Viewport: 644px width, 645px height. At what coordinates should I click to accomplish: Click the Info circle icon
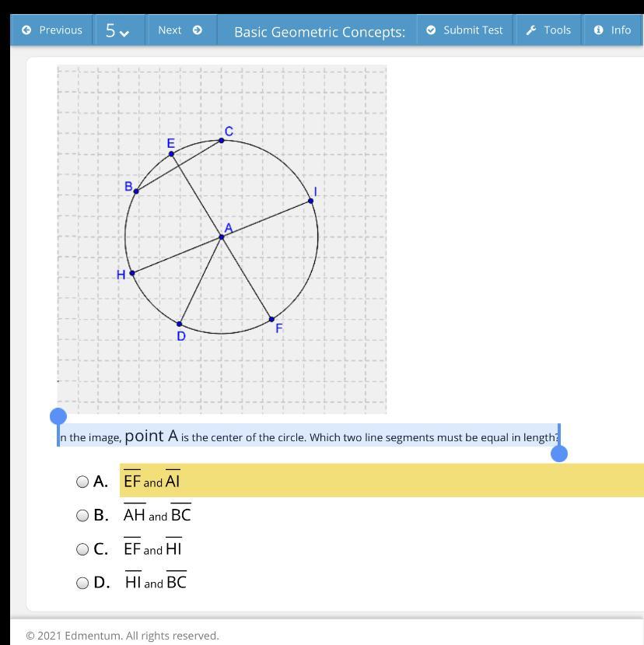(598, 30)
